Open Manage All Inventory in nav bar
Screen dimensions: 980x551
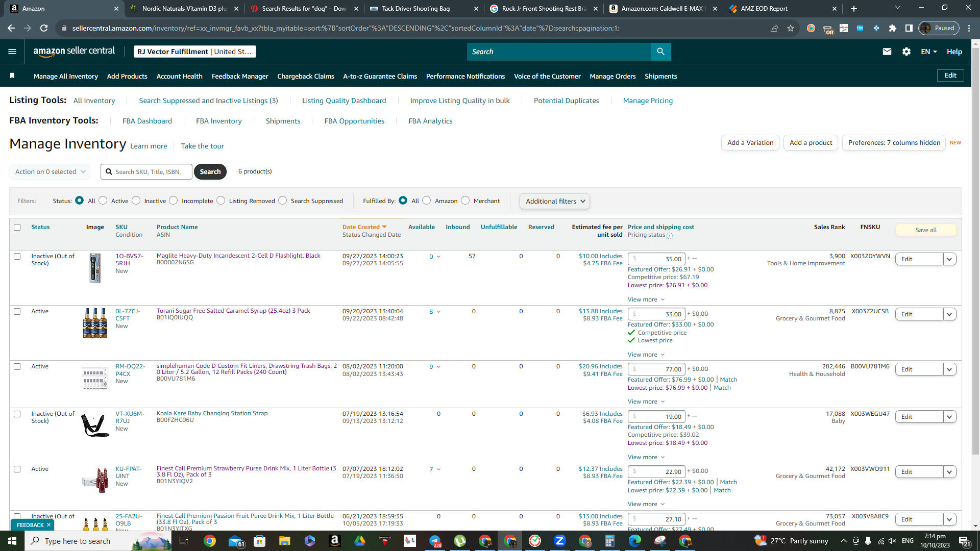coord(66,76)
